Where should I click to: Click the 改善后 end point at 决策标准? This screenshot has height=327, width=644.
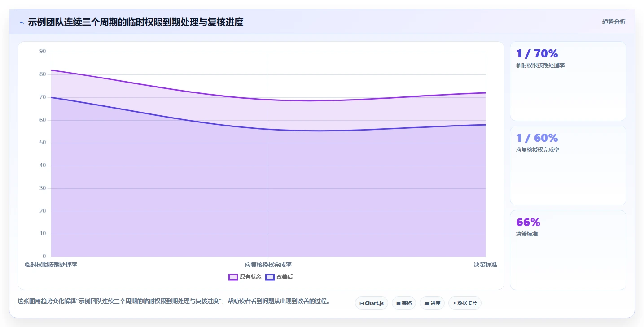tap(486, 125)
